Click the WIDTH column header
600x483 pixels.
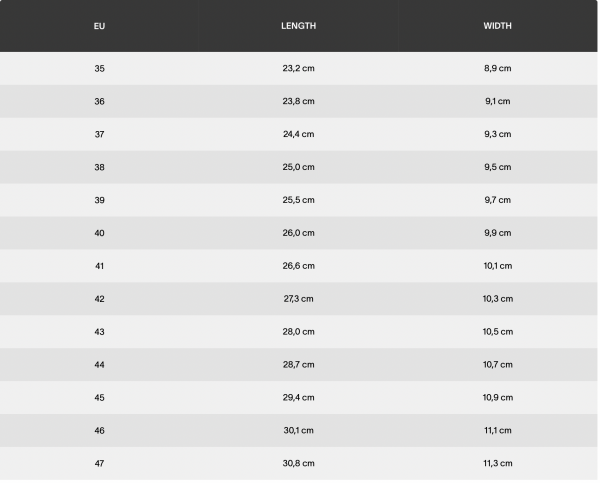(497, 25)
